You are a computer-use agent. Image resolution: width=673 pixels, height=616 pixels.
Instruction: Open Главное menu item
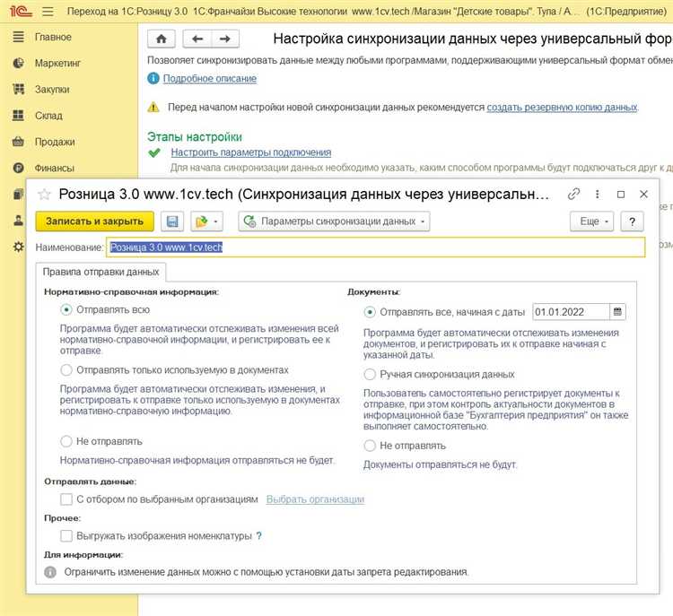(x=53, y=38)
